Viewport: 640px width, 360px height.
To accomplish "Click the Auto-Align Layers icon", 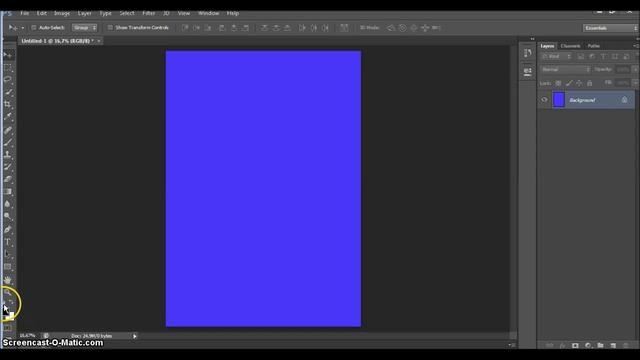I will (x=344, y=28).
